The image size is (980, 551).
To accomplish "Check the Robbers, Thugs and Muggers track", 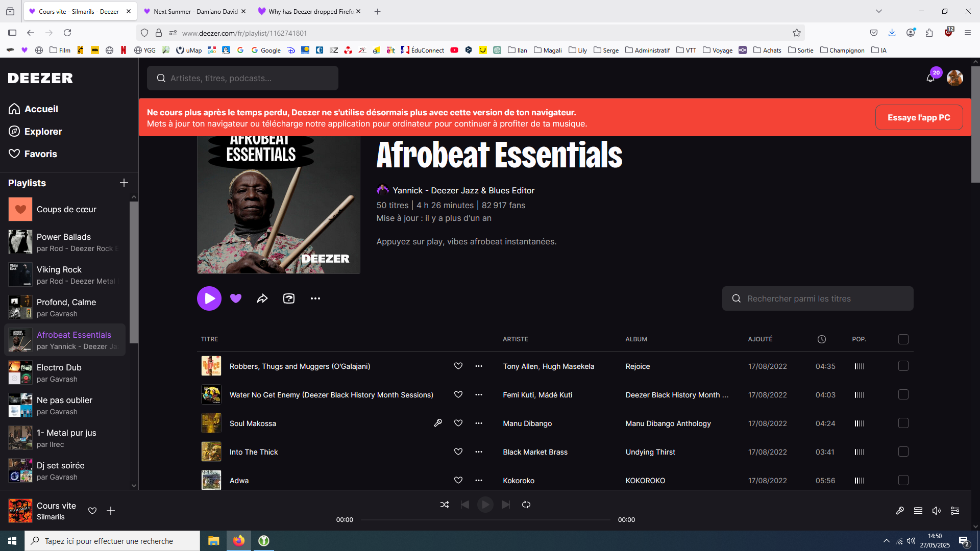I will (x=903, y=366).
